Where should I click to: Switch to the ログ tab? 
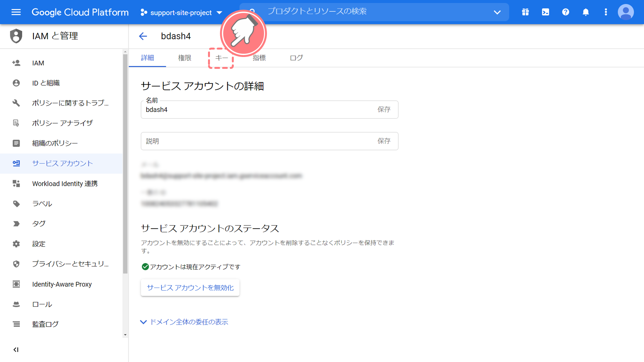pyautogui.click(x=296, y=58)
